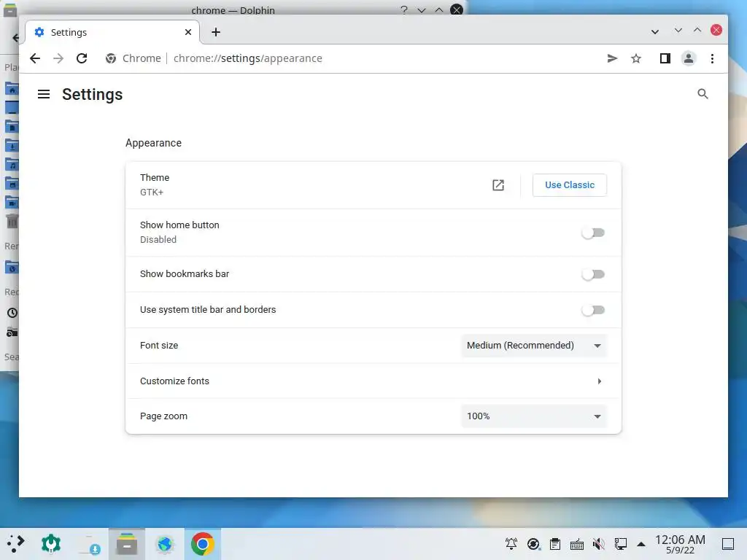Go back to the previous page in Chrome
The width and height of the screenshot is (747, 560).
35,58
